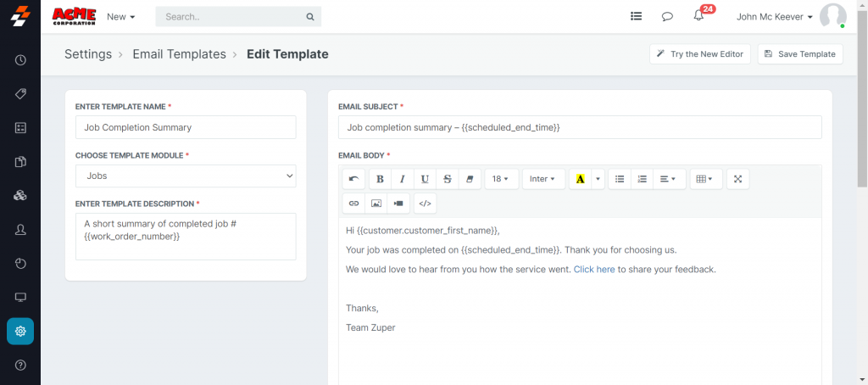Open the paragraph alignment dropdown

point(670,179)
